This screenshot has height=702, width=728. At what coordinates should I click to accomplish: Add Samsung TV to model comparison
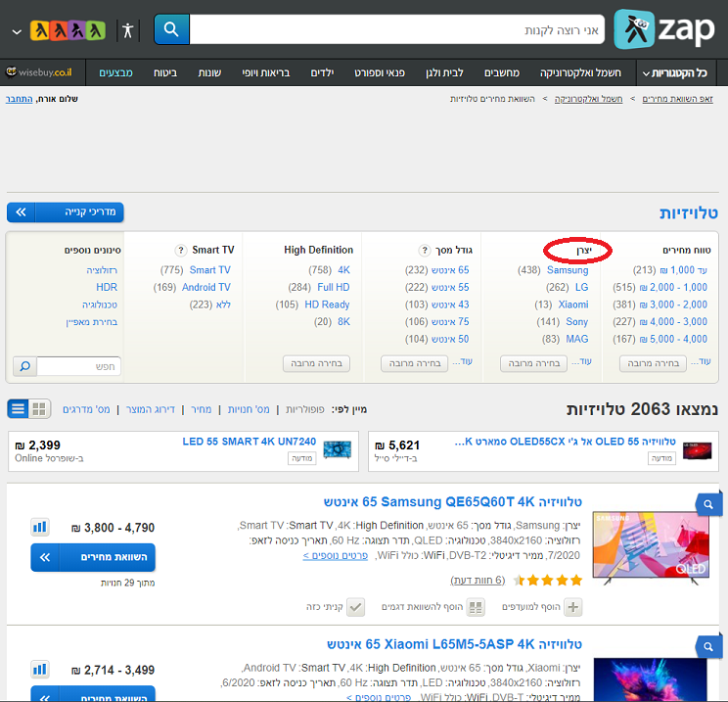[x=476, y=607]
